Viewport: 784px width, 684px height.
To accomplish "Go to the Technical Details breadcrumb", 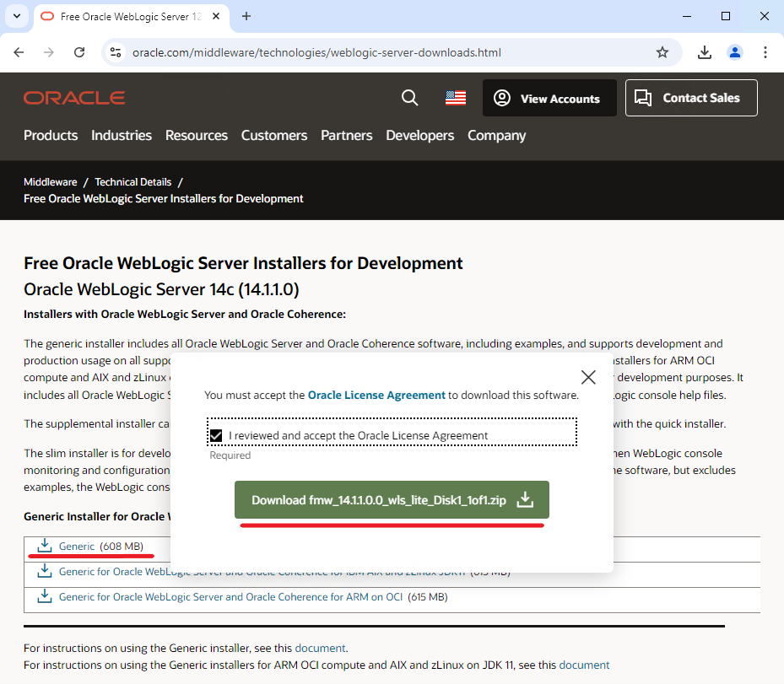I will pos(133,182).
